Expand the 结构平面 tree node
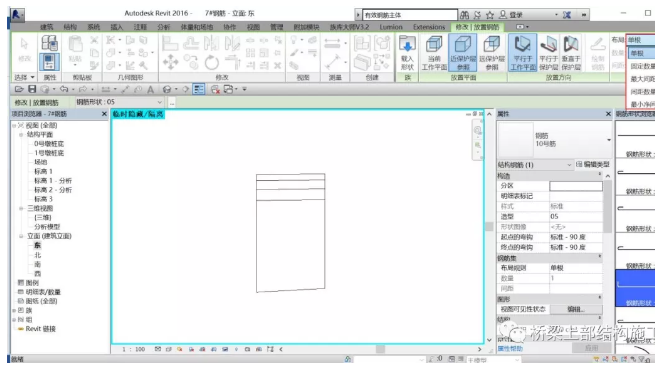Viewport: 662px width, 370px height. coord(21,135)
